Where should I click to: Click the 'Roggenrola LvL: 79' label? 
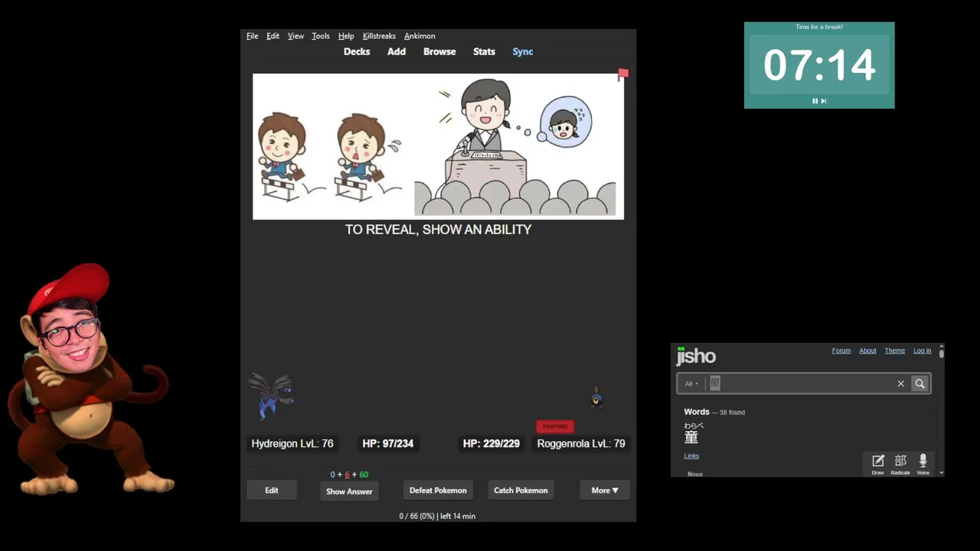tap(581, 444)
